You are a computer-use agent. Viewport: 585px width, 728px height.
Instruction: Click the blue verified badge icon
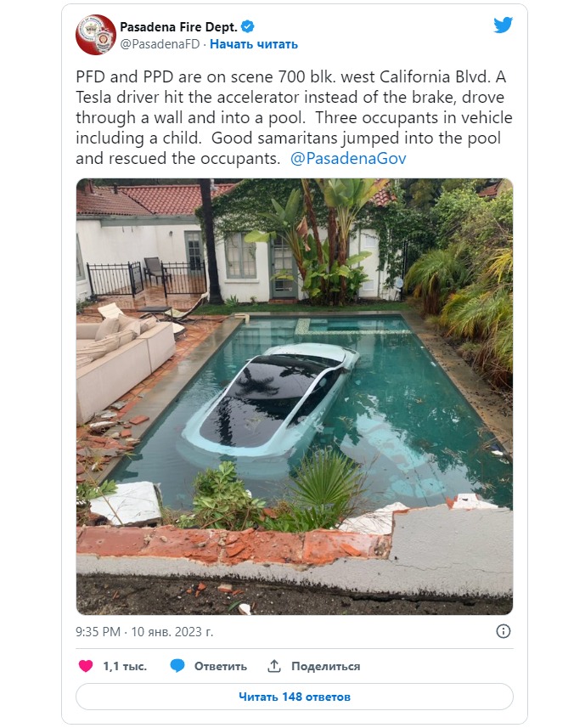[x=248, y=27]
